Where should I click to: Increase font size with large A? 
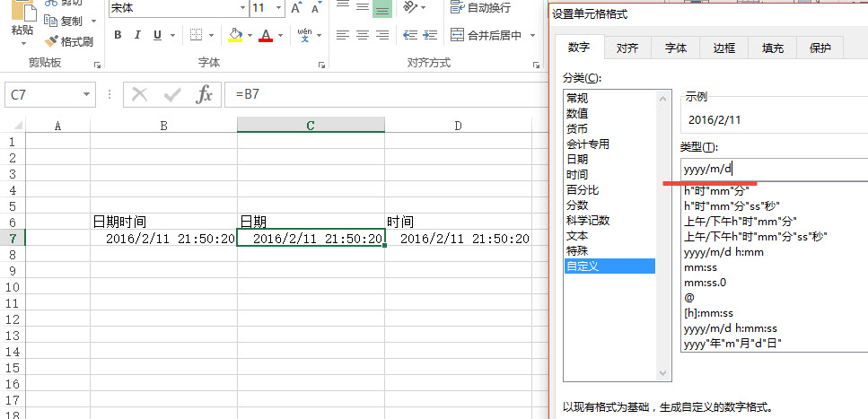[296, 8]
